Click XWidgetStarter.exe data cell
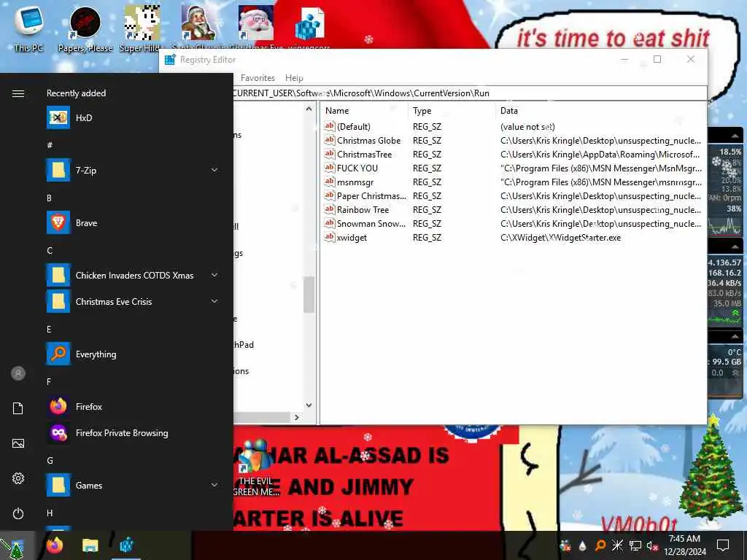Screen dimensions: 747x560 coord(561,237)
